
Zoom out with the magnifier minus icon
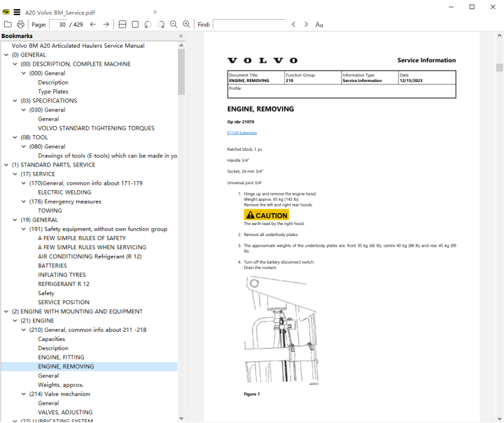coord(173,24)
